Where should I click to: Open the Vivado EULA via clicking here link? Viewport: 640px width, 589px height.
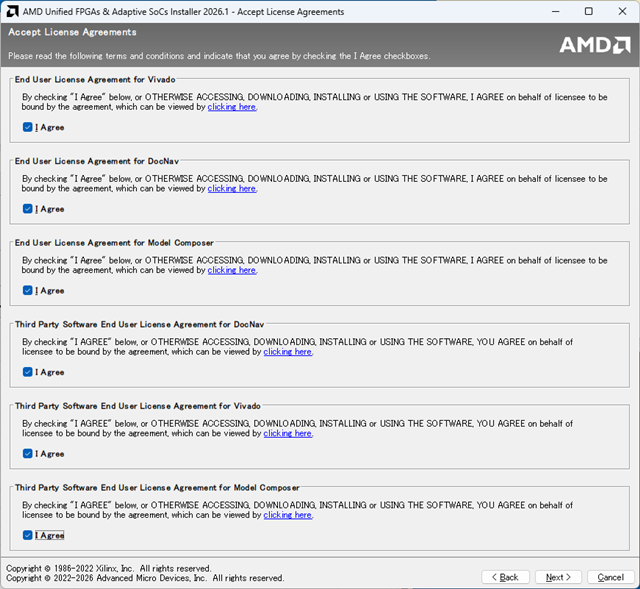coord(232,107)
